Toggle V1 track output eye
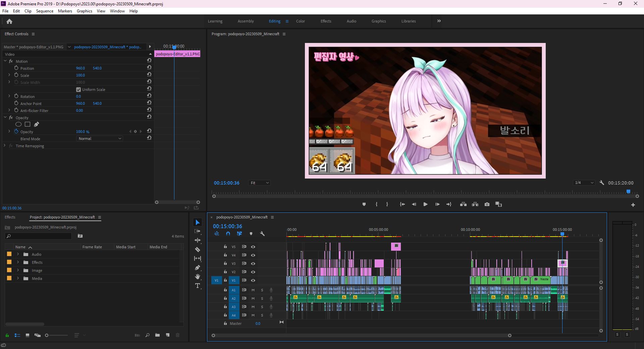This screenshot has width=644, height=349. pos(253,280)
